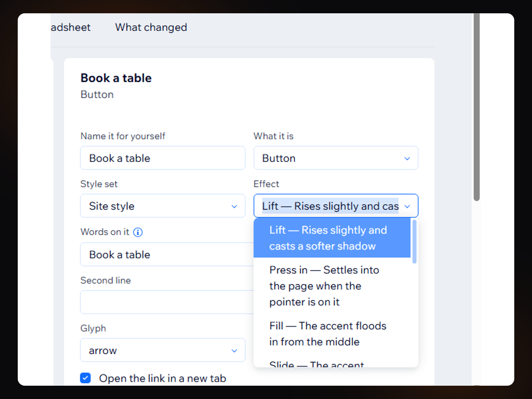
Task: Select the Lift effect option
Action: pos(332,238)
